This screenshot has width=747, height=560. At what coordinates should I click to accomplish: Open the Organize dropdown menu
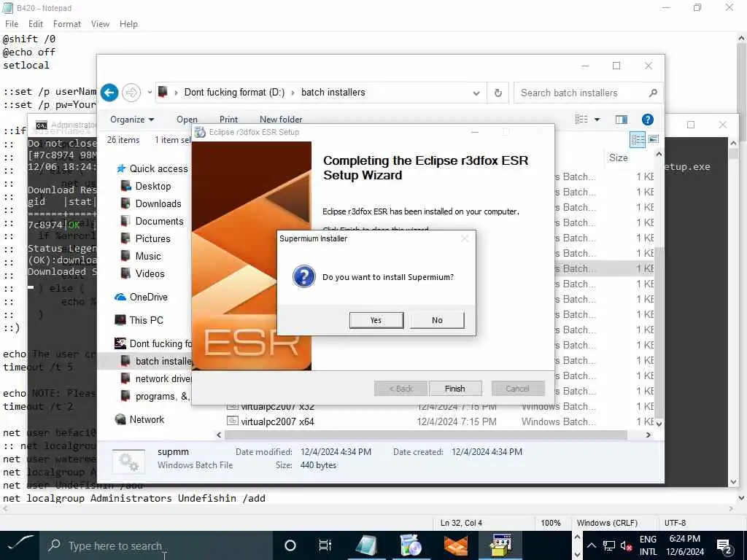click(132, 120)
